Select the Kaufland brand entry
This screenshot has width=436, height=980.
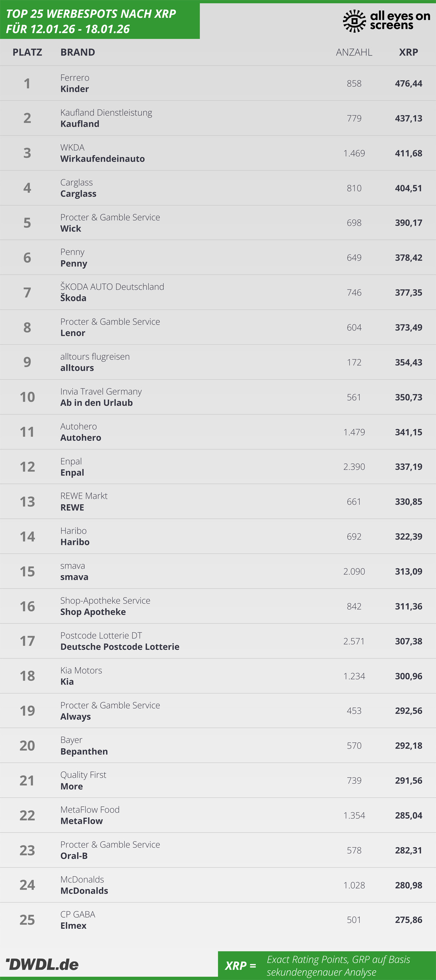80,124
